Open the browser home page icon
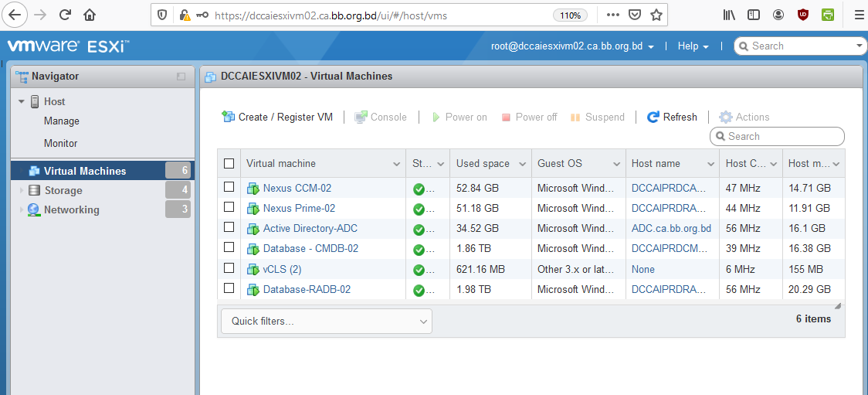Screen dimensions: 868x395 tap(90, 15)
